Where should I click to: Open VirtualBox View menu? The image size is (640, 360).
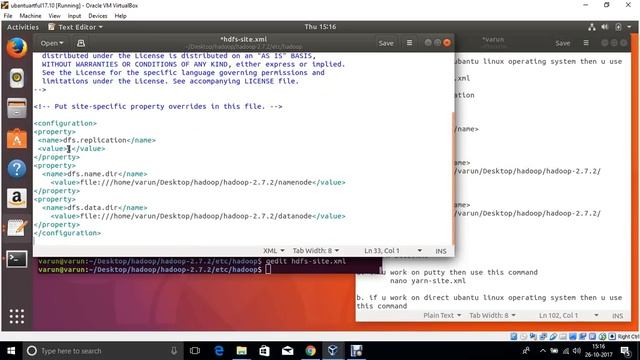pos(54,16)
